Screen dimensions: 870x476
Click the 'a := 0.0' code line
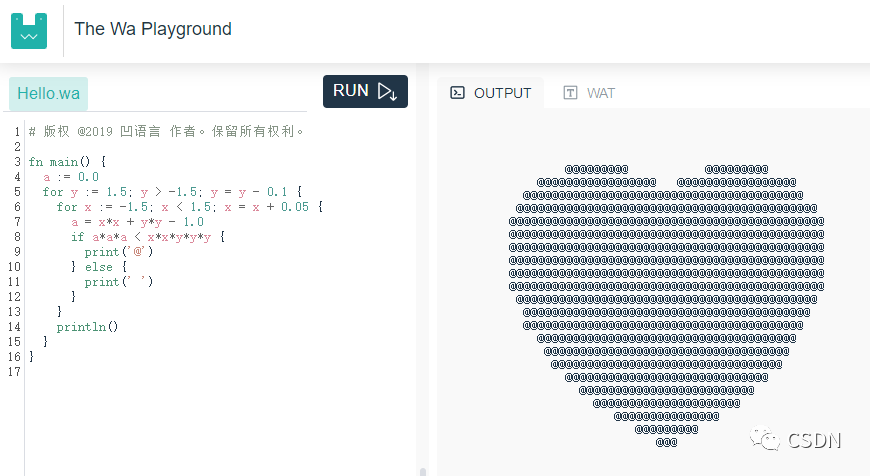pyautogui.click(x=71, y=177)
